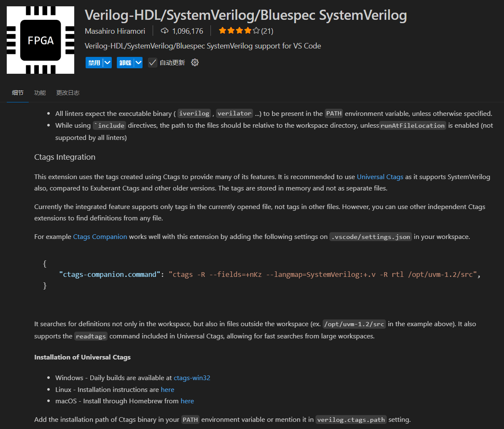Click the (21) ratings count

click(267, 31)
